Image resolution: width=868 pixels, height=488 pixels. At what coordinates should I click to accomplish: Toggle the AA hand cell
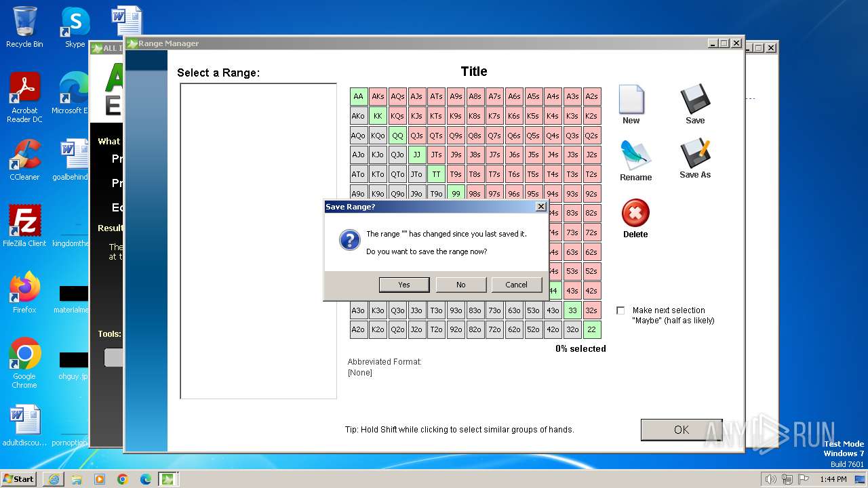click(359, 97)
